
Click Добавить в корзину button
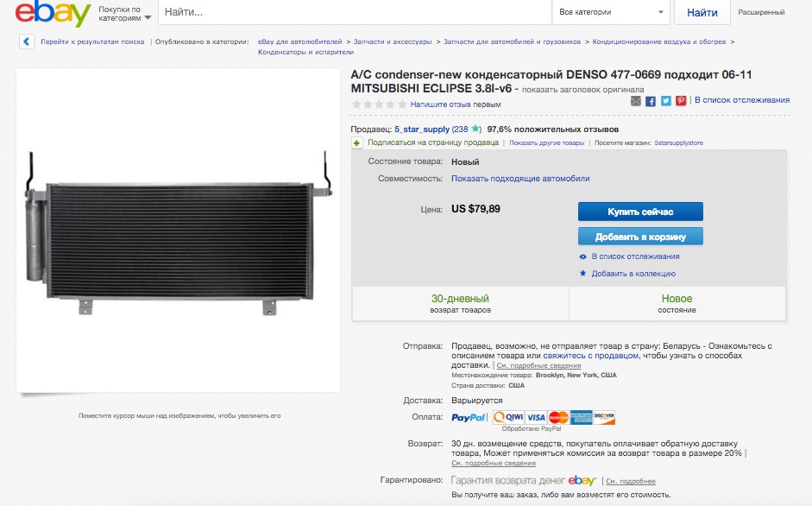tap(640, 237)
